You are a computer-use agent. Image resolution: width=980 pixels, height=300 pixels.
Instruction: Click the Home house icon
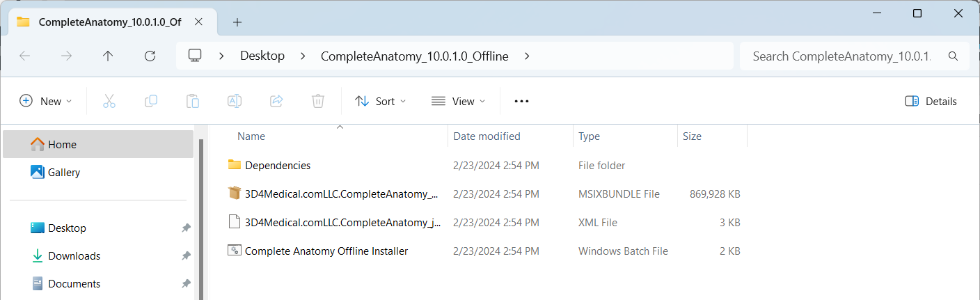[x=38, y=144]
